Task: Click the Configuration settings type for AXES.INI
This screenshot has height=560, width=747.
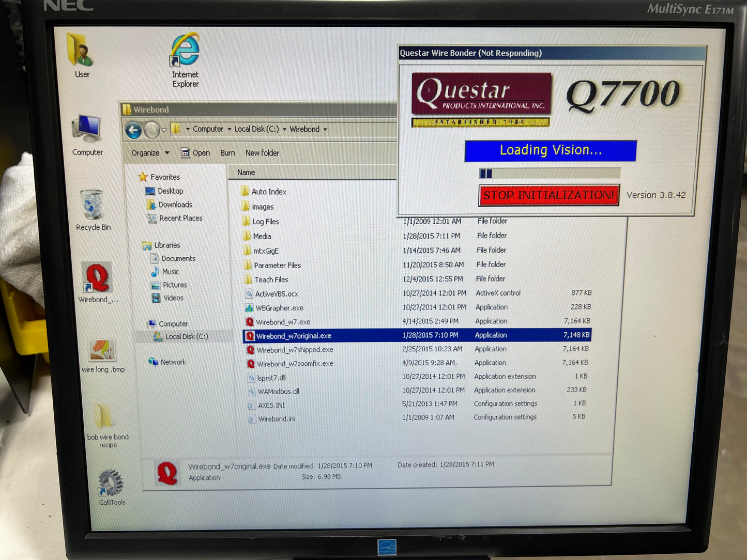Action: [506, 403]
